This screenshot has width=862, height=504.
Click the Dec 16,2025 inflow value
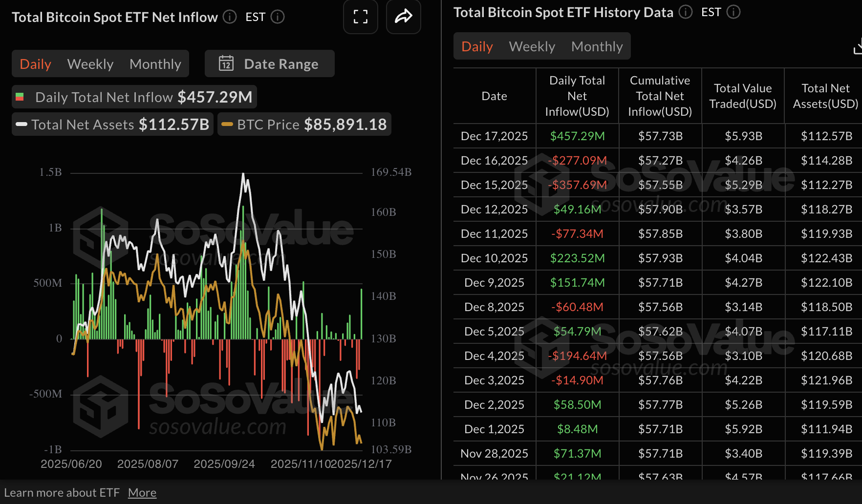tap(577, 160)
